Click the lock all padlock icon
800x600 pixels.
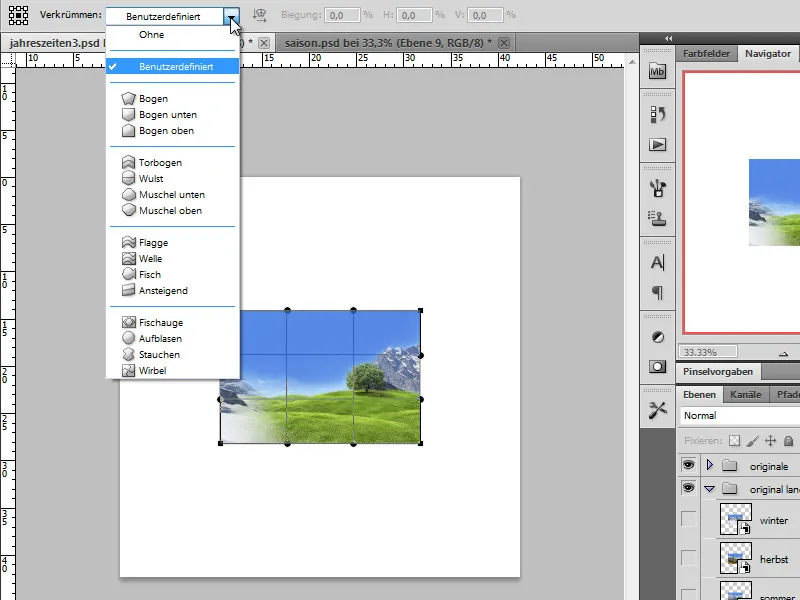pos(788,441)
